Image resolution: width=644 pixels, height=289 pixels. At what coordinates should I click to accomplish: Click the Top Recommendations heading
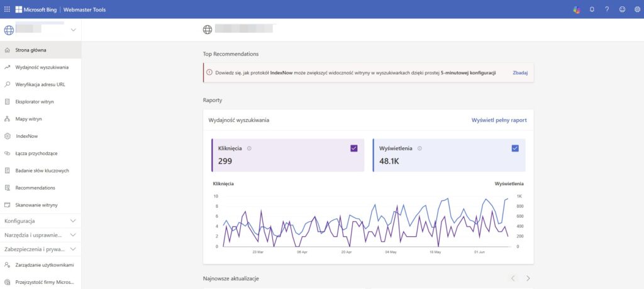pyautogui.click(x=231, y=54)
